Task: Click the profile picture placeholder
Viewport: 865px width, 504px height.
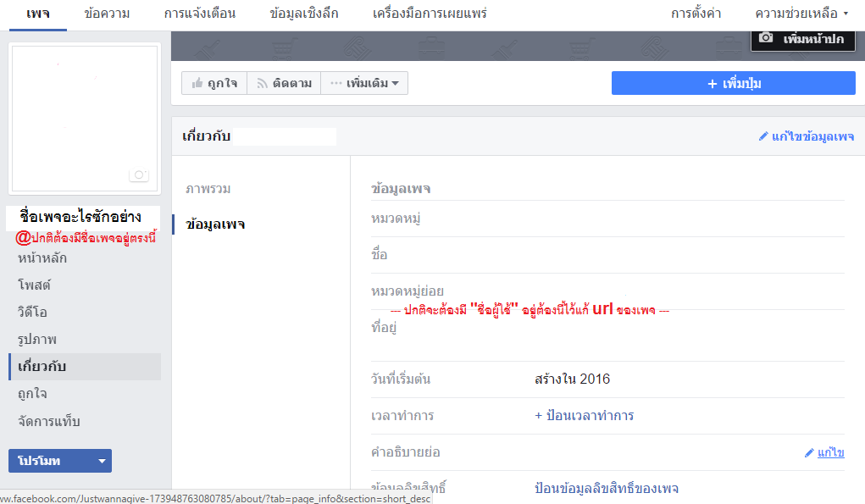Action: 85,118
